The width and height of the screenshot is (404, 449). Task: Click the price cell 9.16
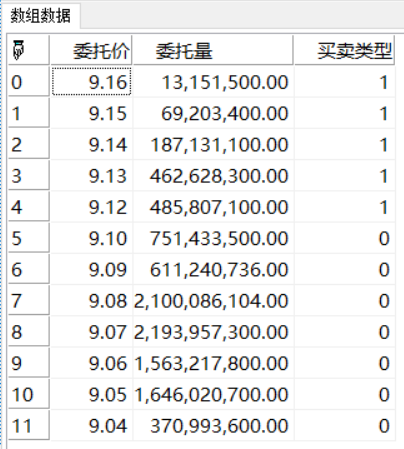point(91,82)
